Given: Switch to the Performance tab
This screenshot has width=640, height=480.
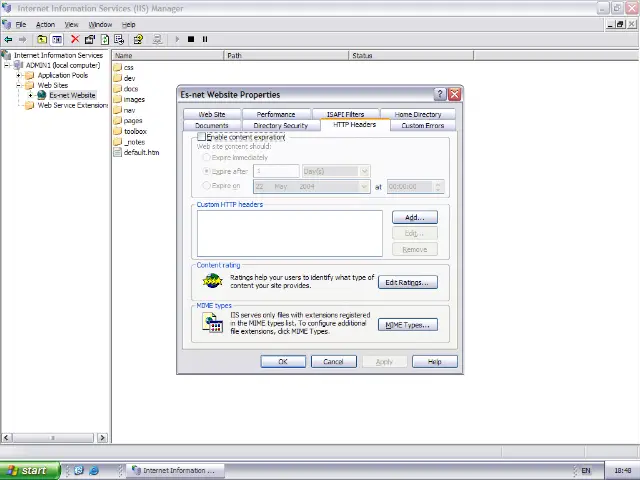Looking at the screenshot, I should click(x=276, y=114).
